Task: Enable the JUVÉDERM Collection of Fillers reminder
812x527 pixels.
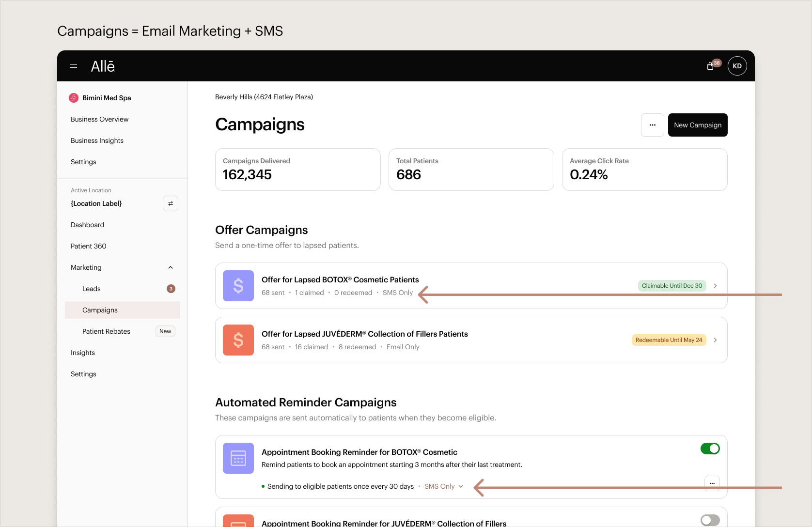Action: click(710, 520)
